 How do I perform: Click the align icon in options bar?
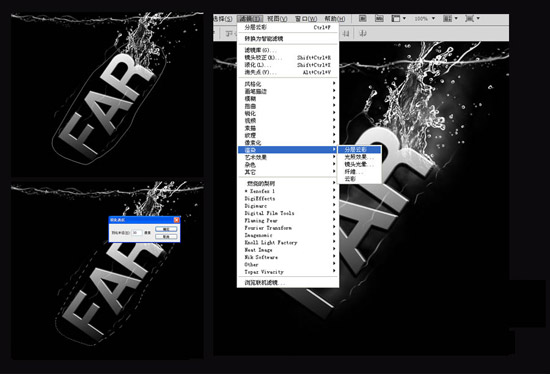point(346,34)
